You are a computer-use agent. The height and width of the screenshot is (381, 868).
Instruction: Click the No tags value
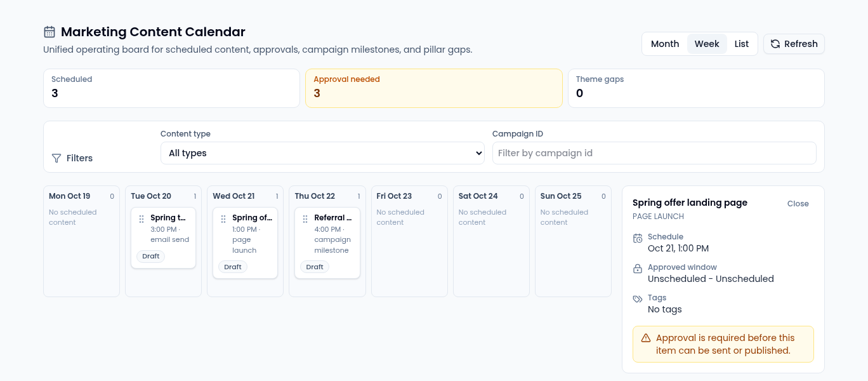[665, 309]
